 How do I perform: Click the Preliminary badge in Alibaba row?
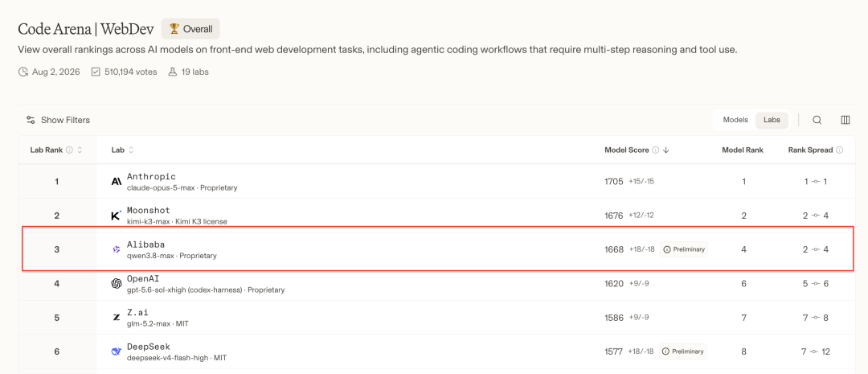pos(684,249)
